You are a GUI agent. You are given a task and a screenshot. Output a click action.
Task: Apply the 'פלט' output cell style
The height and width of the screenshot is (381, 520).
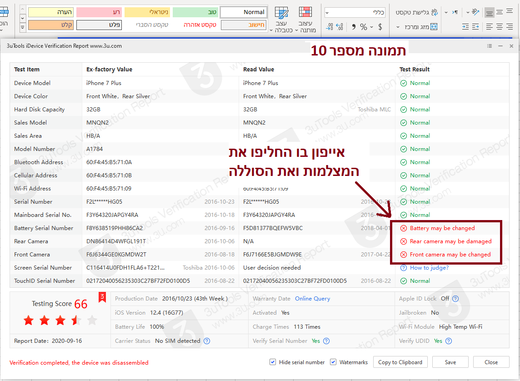tap(99, 25)
